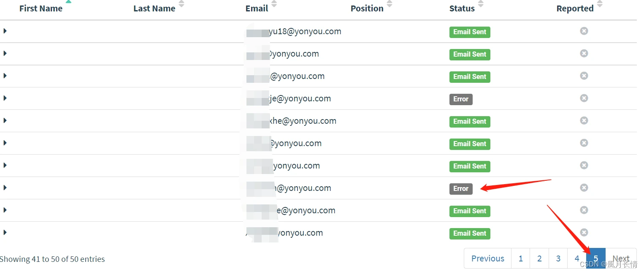This screenshot has height=272, width=644.
Task: Click the Error badge pointed by arrow
Action: pos(461,189)
